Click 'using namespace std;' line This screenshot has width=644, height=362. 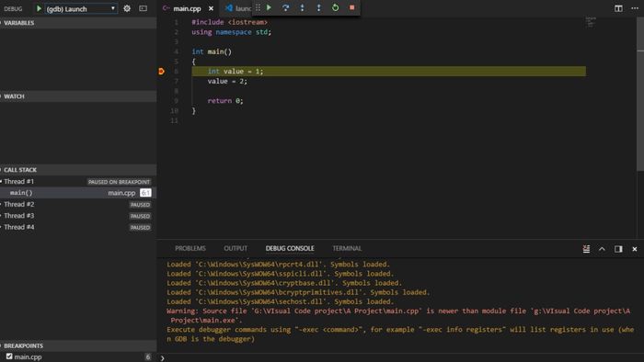[231, 32]
